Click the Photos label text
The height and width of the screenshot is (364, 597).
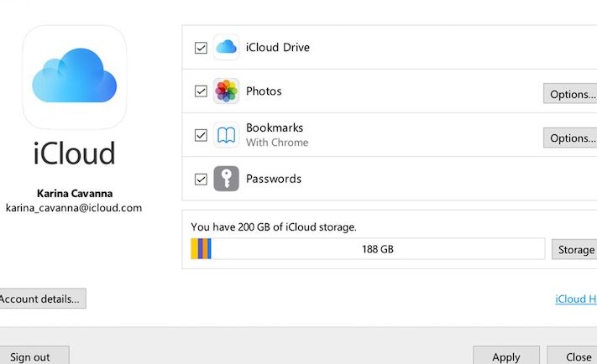click(264, 91)
